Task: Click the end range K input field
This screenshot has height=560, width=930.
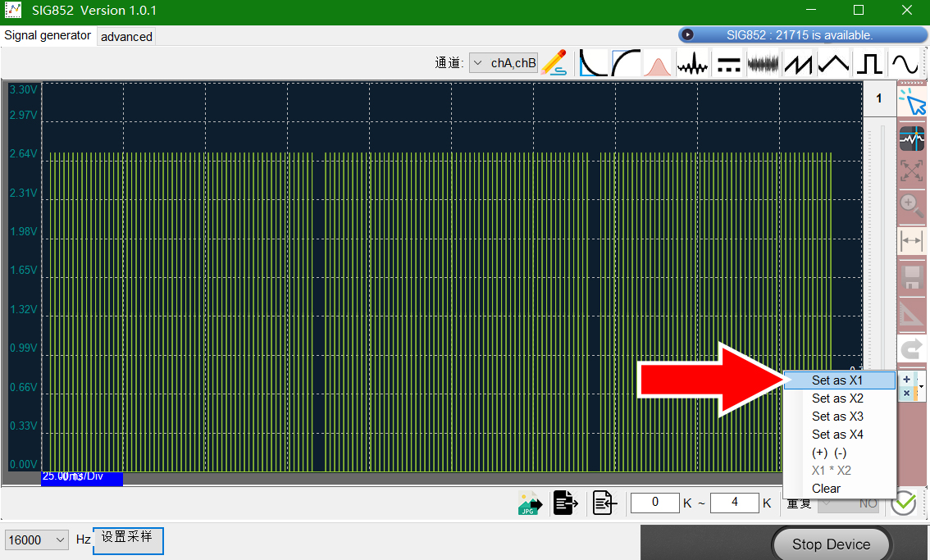Action: coord(734,503)
